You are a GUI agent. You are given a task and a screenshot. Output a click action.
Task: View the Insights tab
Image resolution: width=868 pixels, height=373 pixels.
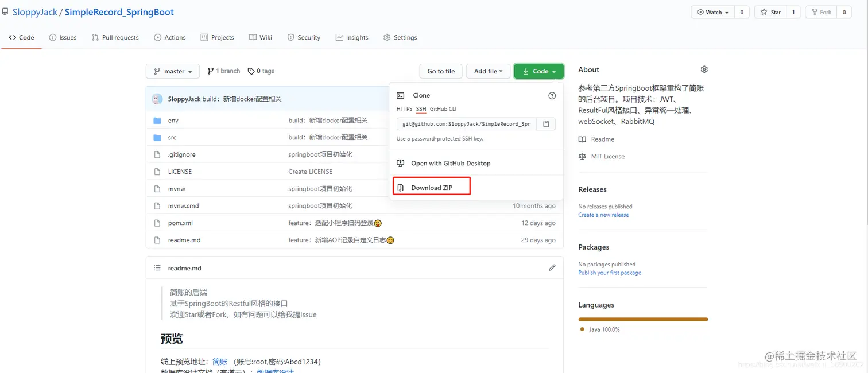pos(352,38)
